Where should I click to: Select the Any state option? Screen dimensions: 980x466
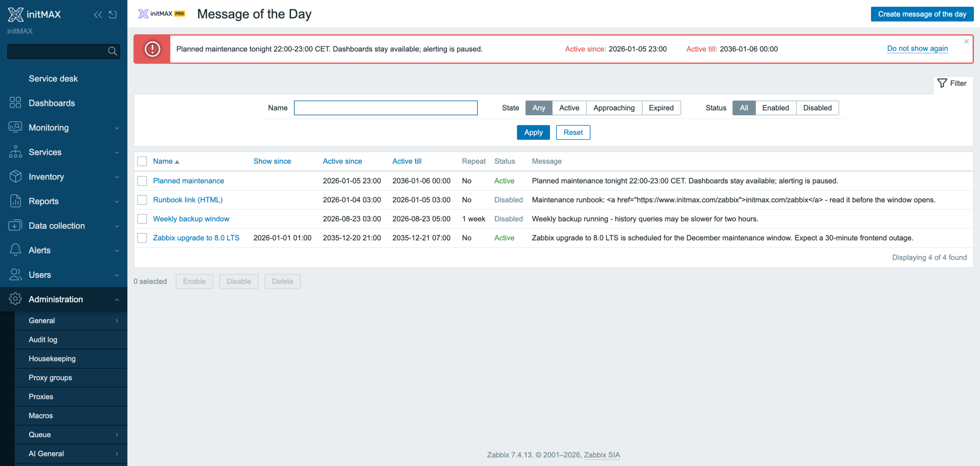click(x=539, y=108)
